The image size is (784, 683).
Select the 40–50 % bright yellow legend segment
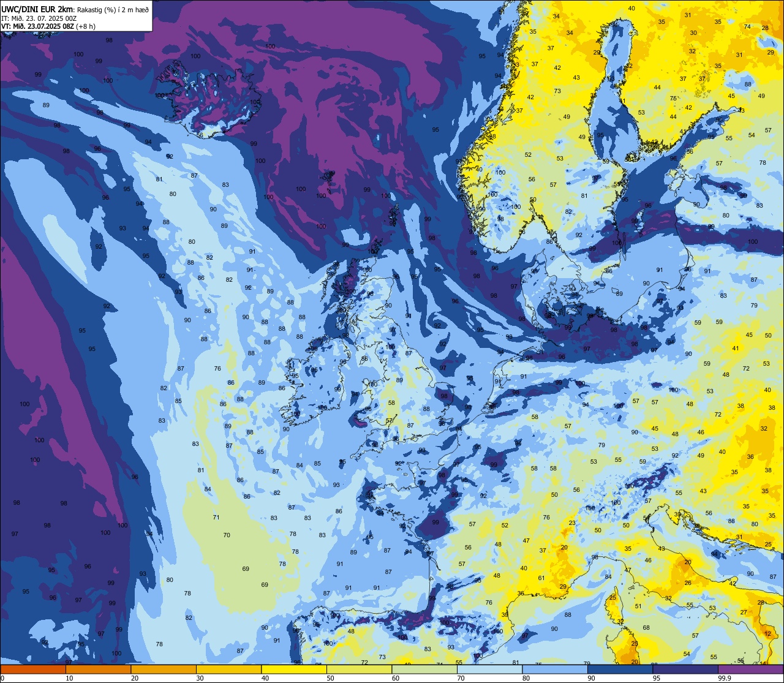click(x=294, y=670)
